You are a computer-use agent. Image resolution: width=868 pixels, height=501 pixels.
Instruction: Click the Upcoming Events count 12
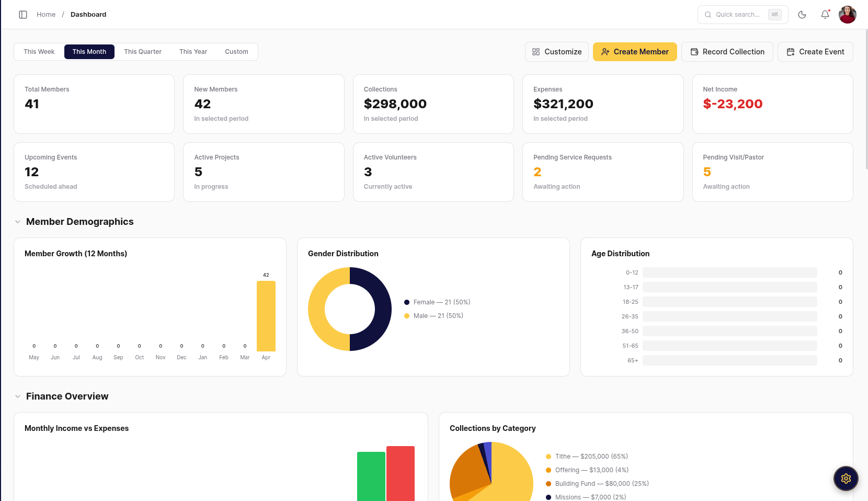[x=32, y=172]
